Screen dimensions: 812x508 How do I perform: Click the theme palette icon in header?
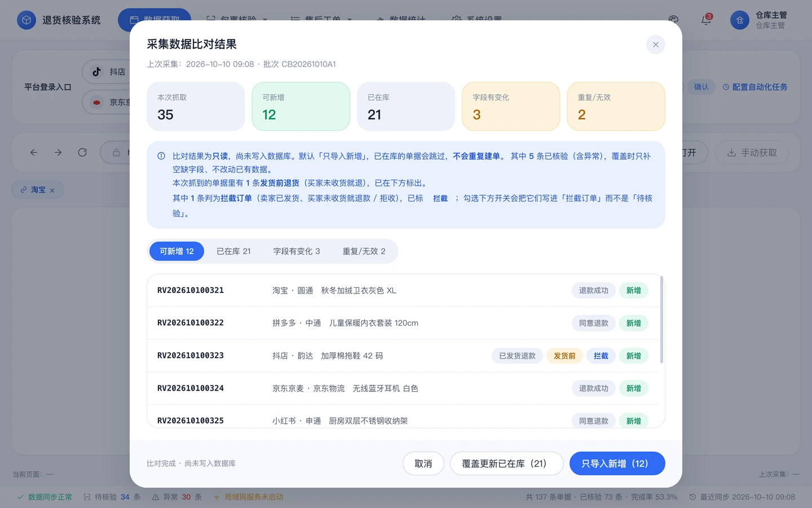pos(673,20)
